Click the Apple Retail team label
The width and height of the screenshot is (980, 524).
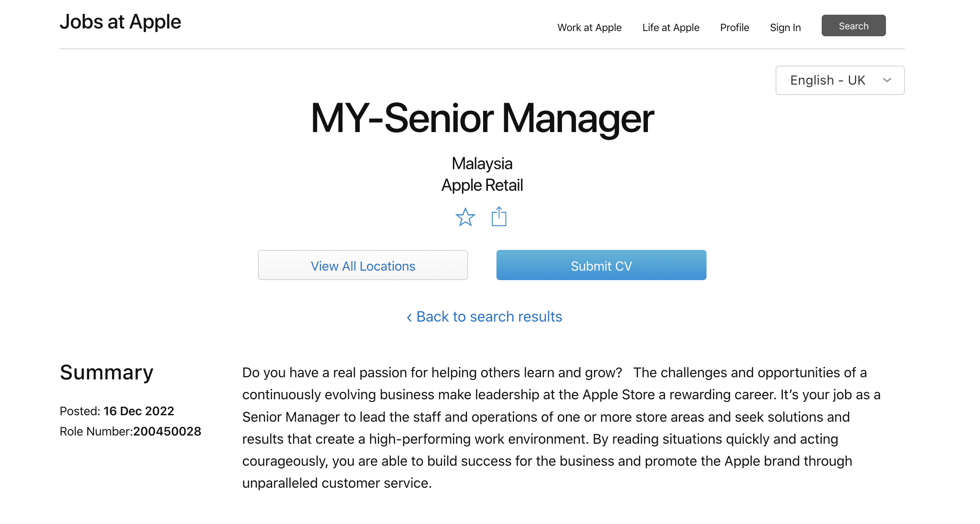coord(482,185)
